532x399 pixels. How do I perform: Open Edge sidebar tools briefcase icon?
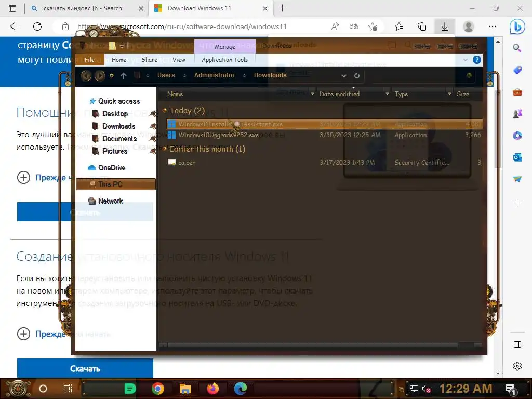click(517, 92)
